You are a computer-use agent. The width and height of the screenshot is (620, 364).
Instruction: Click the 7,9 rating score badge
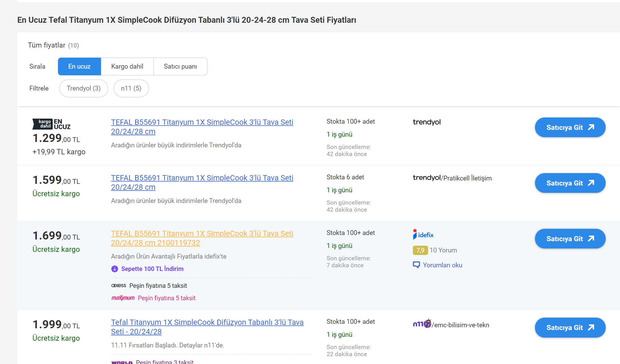420,250
